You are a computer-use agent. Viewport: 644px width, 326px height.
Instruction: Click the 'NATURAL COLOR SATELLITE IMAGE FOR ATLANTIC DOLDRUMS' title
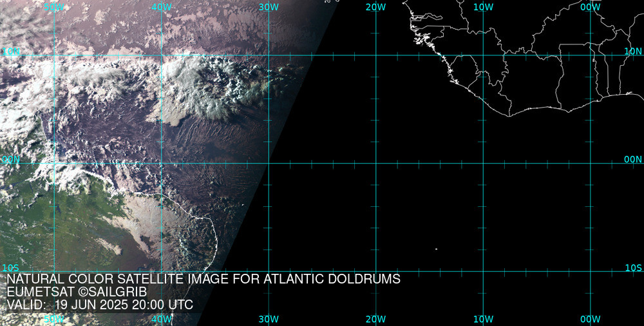(204, 279)
